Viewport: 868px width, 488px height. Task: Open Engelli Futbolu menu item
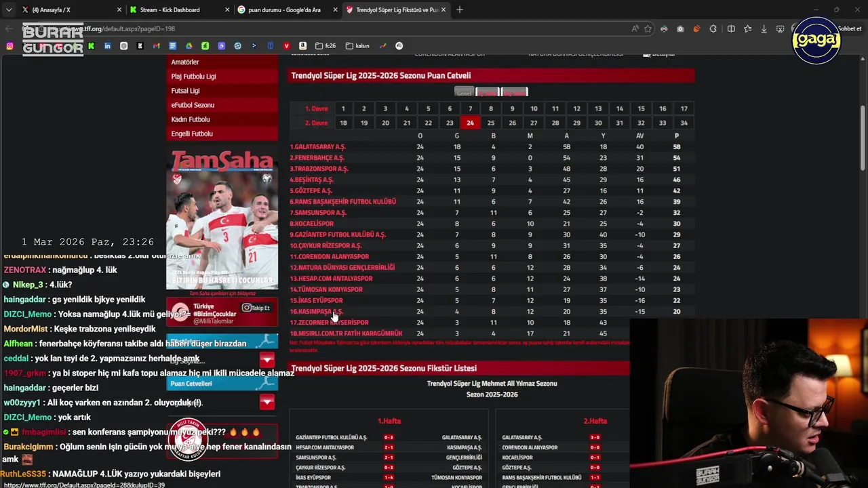(222, 134)
